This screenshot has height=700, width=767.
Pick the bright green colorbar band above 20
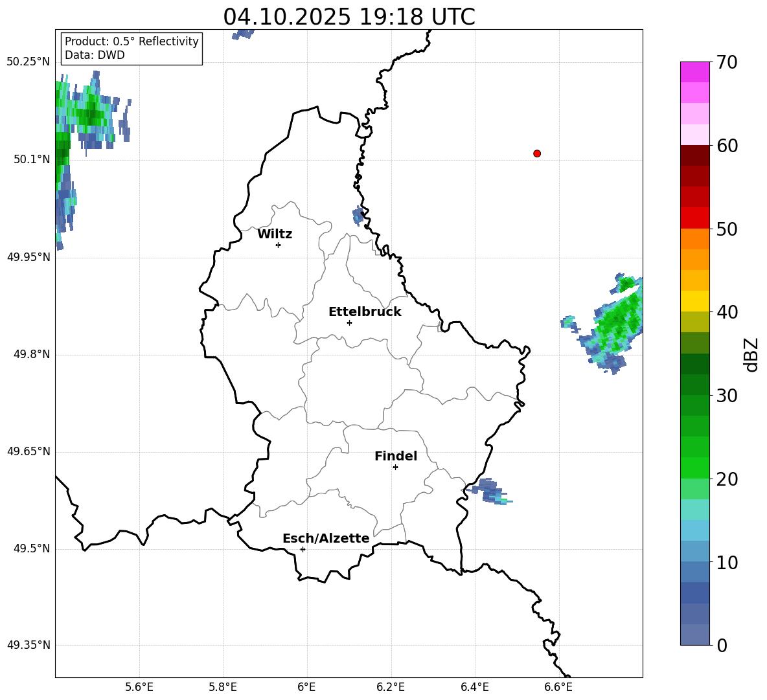tap(695, 468)
